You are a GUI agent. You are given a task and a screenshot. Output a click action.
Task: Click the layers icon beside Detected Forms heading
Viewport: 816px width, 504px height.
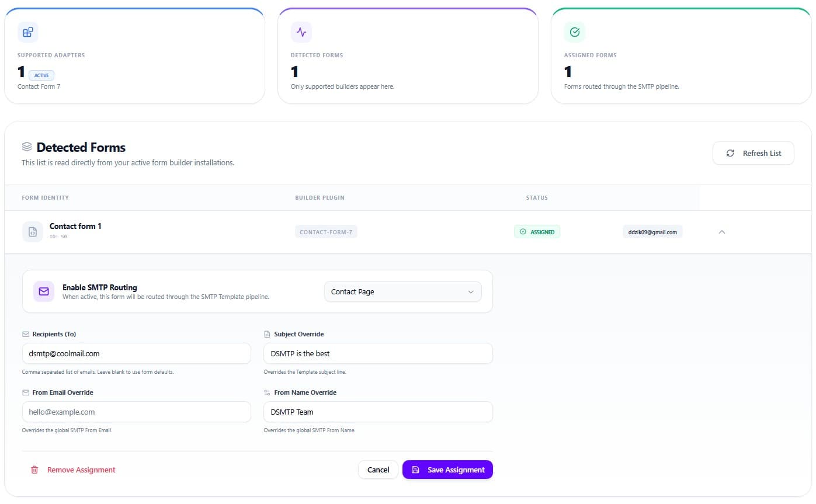27,147
